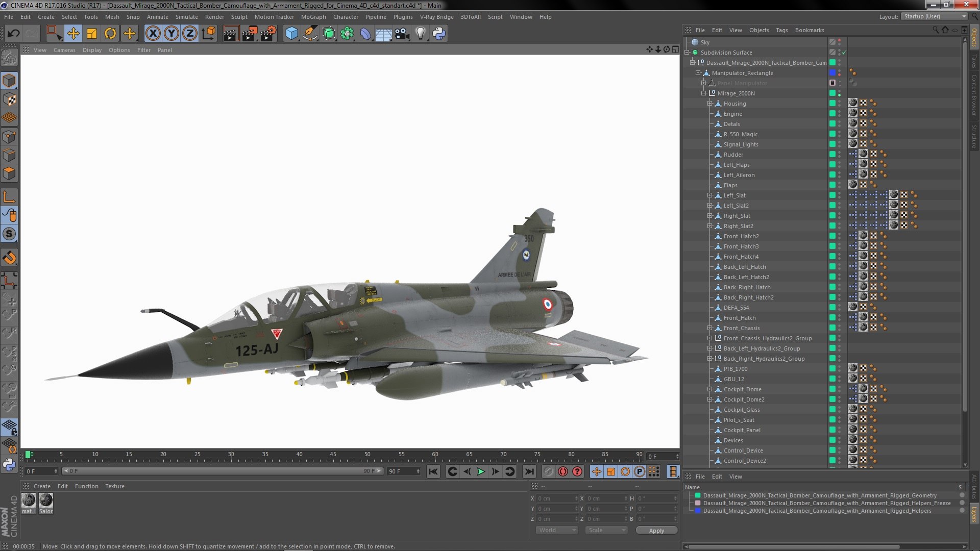Open Object Manager Tags menu
Viewport: 980px width, 551px height.
click(x=781, y=30)
